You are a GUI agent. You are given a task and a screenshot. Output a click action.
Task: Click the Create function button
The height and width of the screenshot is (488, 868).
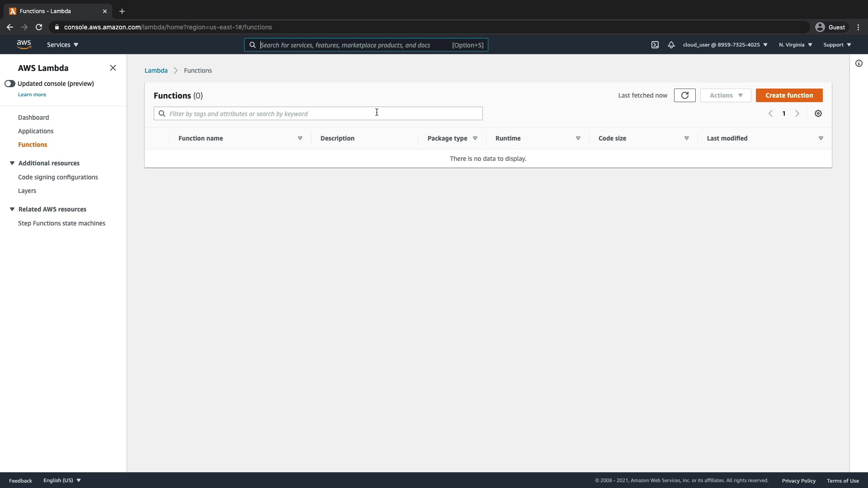789,95
